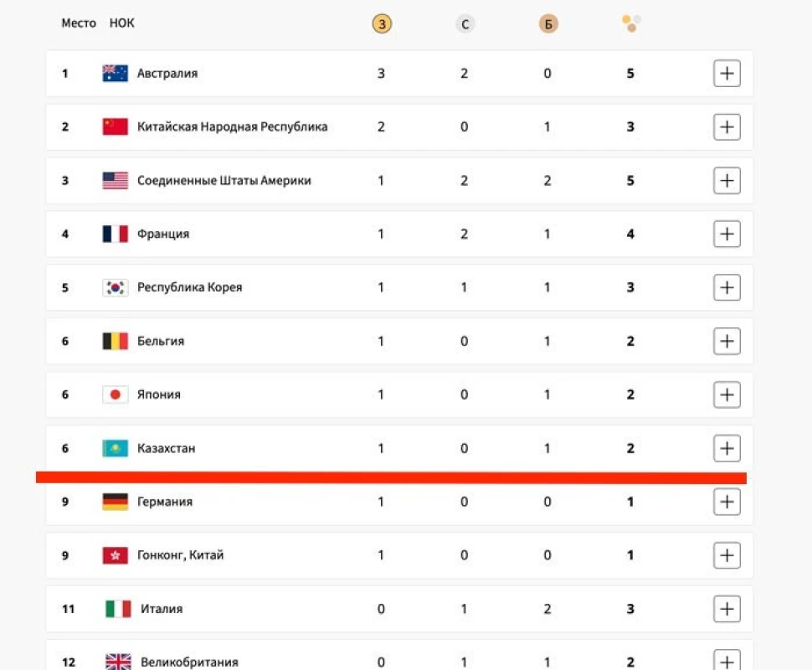Expand the Австралия row details
Viewport: 812px width, 670px height.
pyautogui.click(x=727, y=74)
